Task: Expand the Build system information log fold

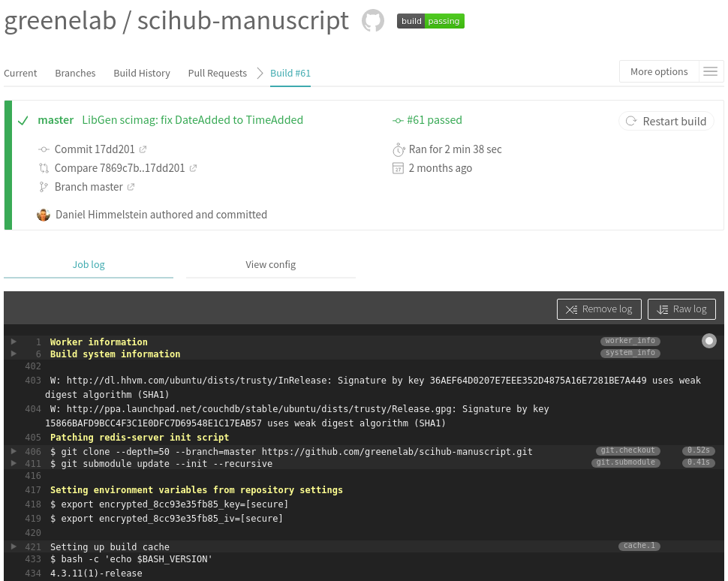Action: 14,354
